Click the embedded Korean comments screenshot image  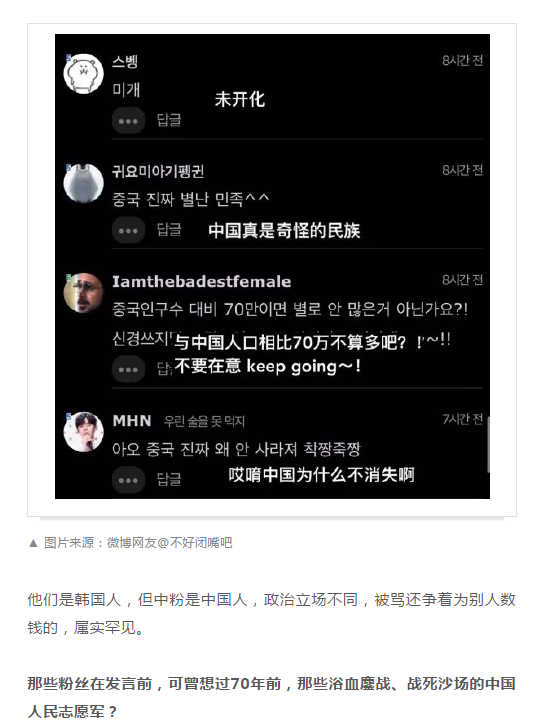click(x=272, y=266)
